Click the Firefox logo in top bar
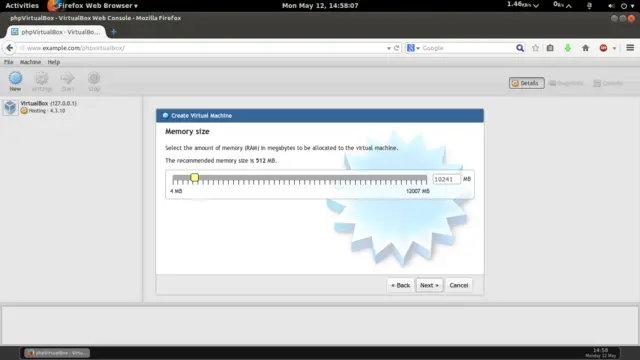Viewport: 640px width, 360px height. [x=53, y=5]
